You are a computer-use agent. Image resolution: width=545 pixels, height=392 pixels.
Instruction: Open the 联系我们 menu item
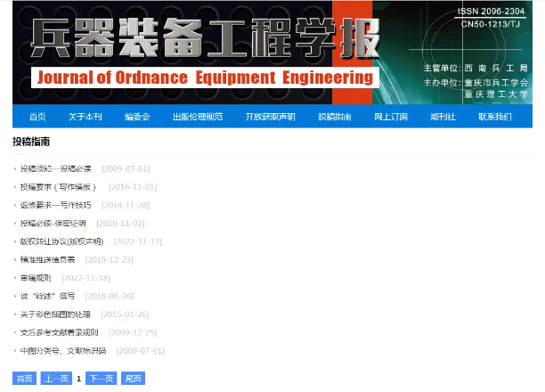pyautogui.click(x=495, y=117)
